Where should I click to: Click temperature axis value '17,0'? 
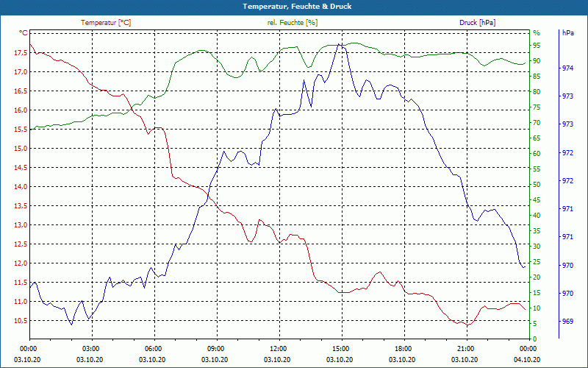(21, 72)
